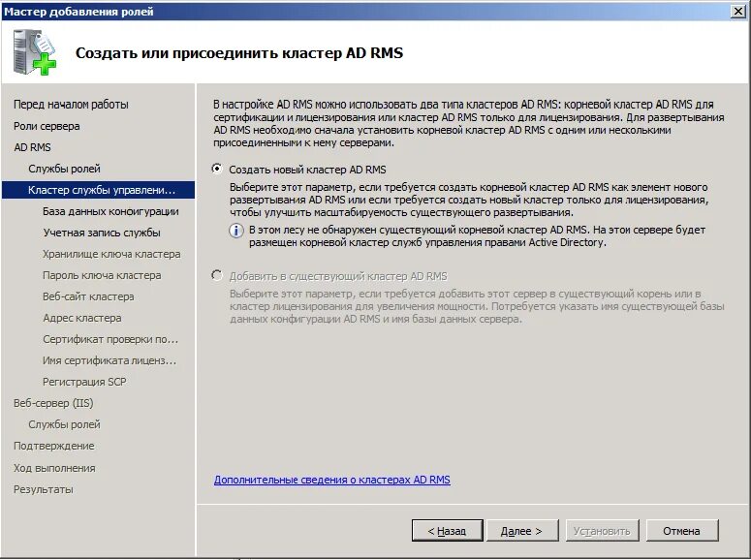The image size is (751, 560).
Task: Open Учетная запись службы step
Action: [102, 233]
